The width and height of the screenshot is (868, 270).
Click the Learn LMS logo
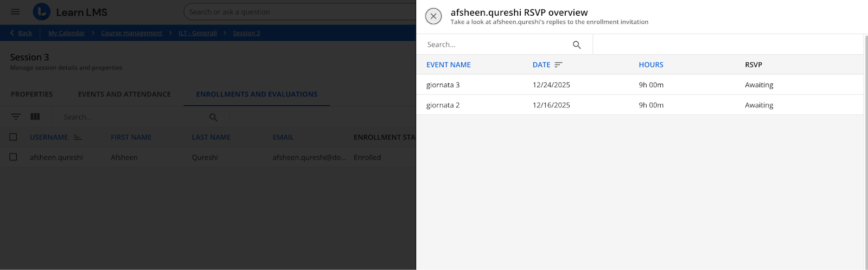pos(70,12)
